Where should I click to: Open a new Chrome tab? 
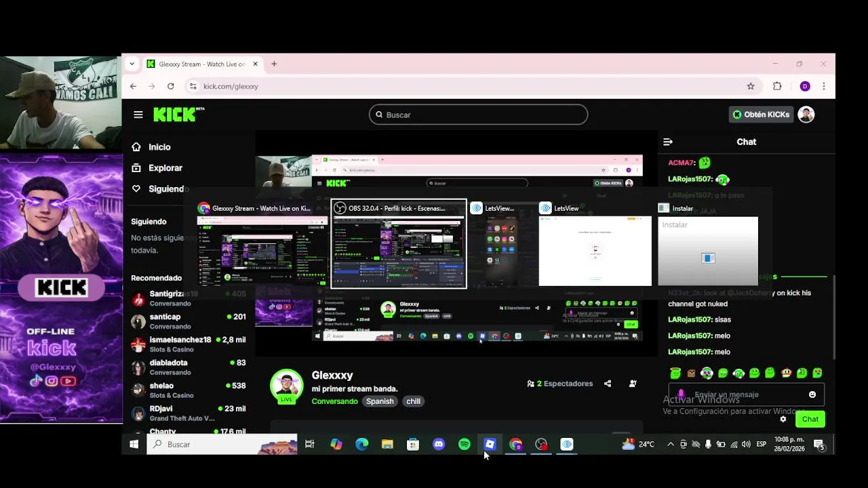click(x=274, y=64)
